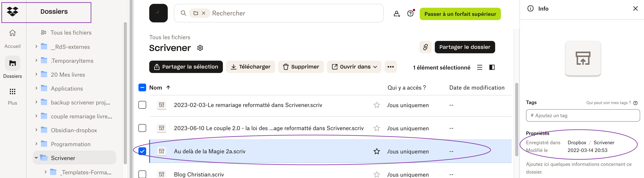Star the 2023-06-10 Le couple 2.0 file
Image resolution: width=644 pixels, height=178 pixels.
pyautogui.click(x=377, y=128)
